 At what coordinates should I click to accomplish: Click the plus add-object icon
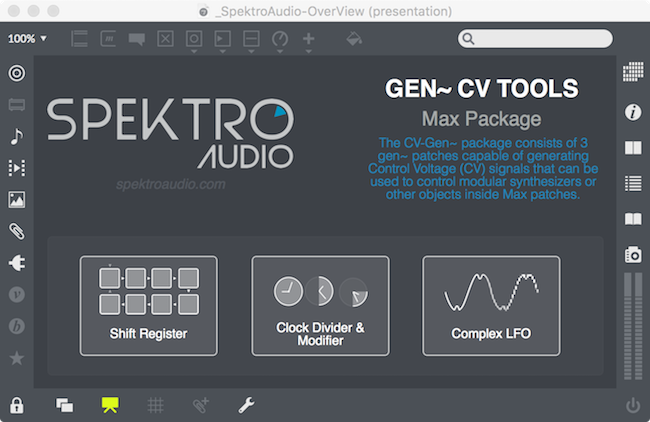(x=308, y=39)
